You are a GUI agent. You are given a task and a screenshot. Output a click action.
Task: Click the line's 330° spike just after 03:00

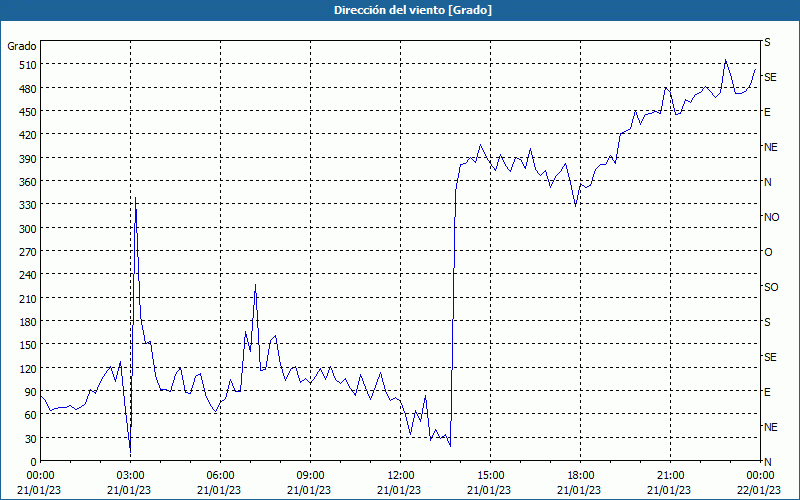(135, 198)
